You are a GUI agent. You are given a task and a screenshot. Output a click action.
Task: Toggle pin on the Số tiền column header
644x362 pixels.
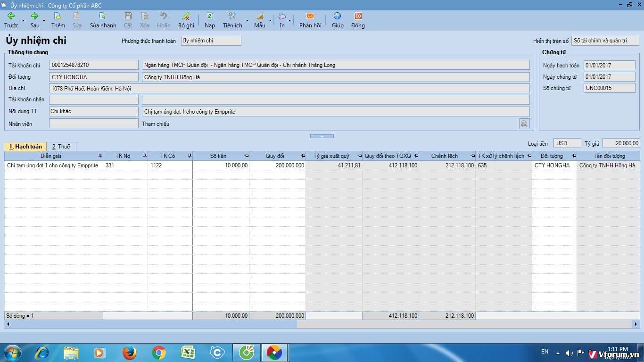coord(246,156)
